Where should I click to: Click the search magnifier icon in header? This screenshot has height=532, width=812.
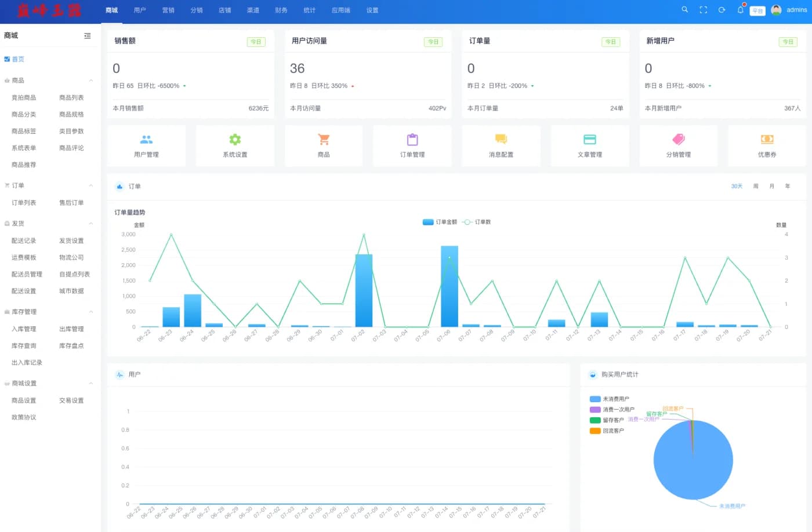[x=684, y=10]
